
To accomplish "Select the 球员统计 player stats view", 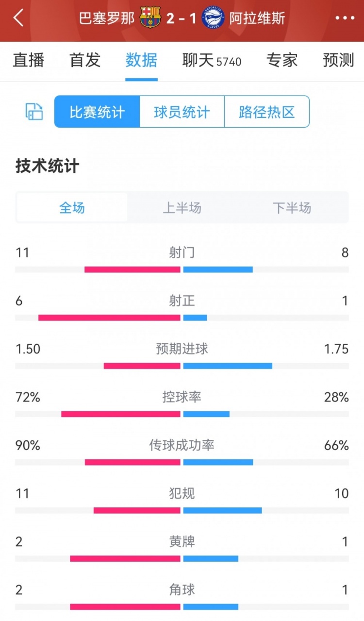I will pyautogui.click(x=182, y=112).
